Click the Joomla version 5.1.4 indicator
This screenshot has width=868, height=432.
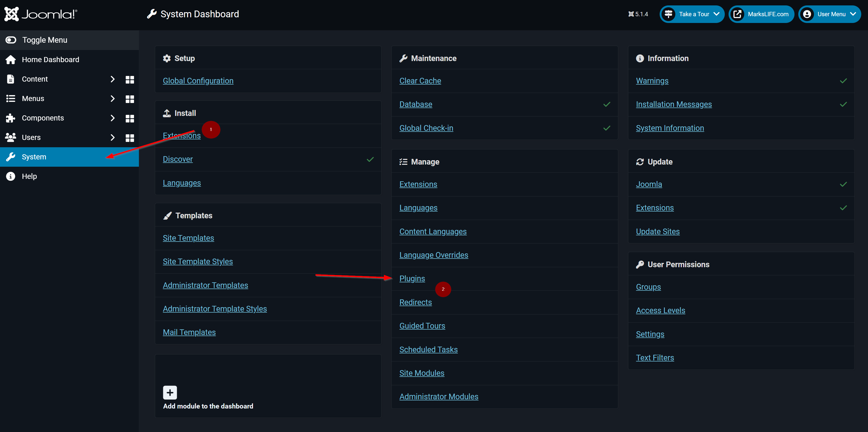click(x=638, y=14)
